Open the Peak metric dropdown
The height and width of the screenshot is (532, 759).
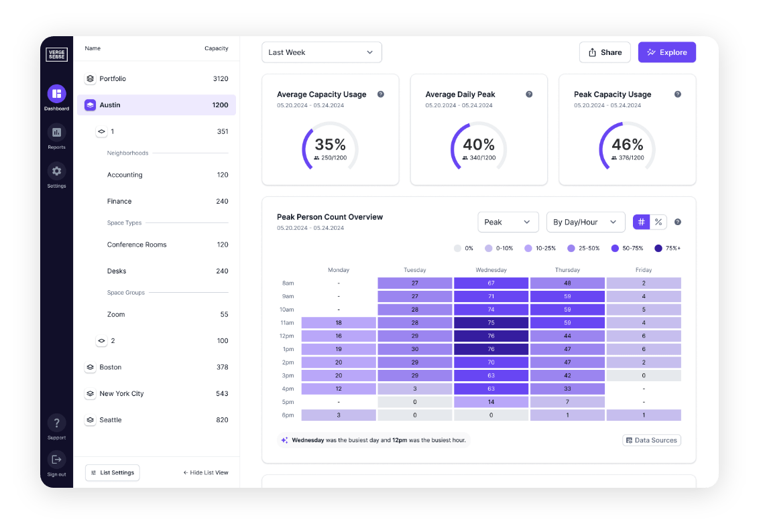508,222
